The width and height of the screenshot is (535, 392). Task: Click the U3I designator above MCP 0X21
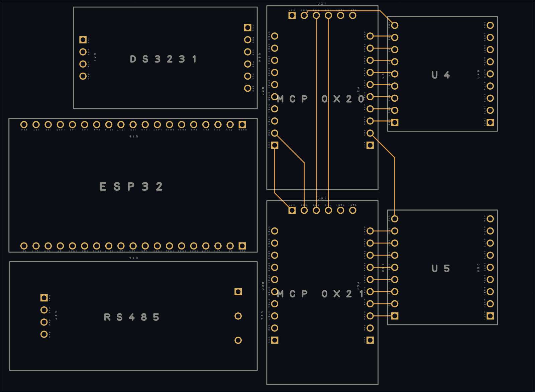click(x=322, y=199)
